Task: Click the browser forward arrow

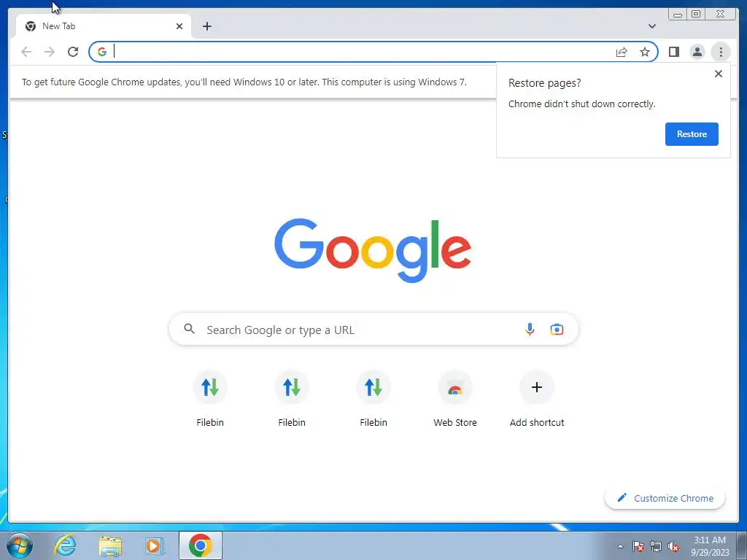Action: click(50, 52)
